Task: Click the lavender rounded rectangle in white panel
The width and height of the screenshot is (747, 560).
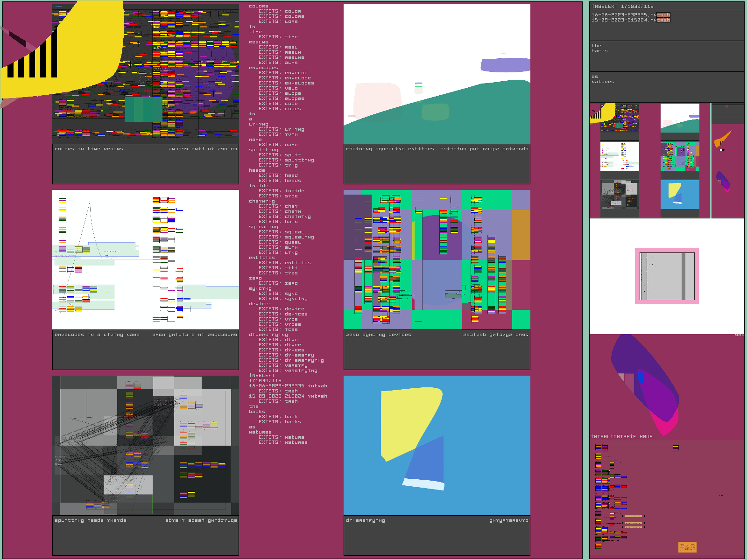Action: point(504,65)
